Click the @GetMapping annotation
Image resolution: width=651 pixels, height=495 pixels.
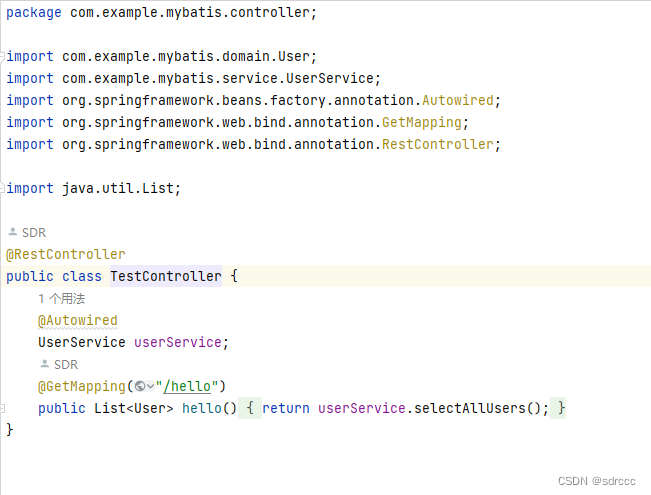[82, 387]
